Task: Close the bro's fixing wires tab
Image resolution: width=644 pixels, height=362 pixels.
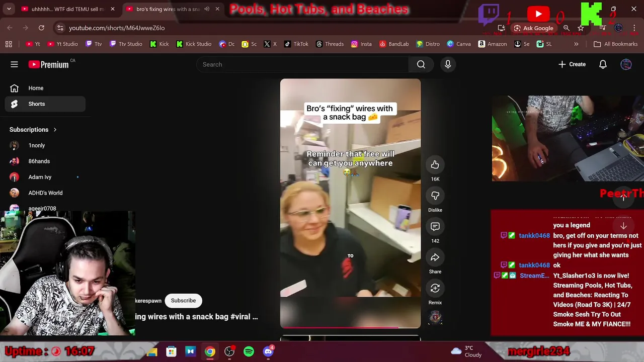Action: point(217,9)
